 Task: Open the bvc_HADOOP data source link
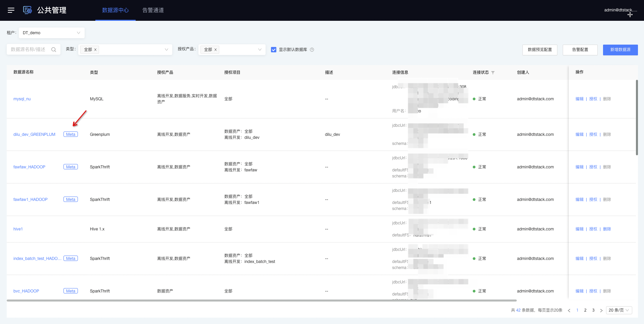(26, 291)
